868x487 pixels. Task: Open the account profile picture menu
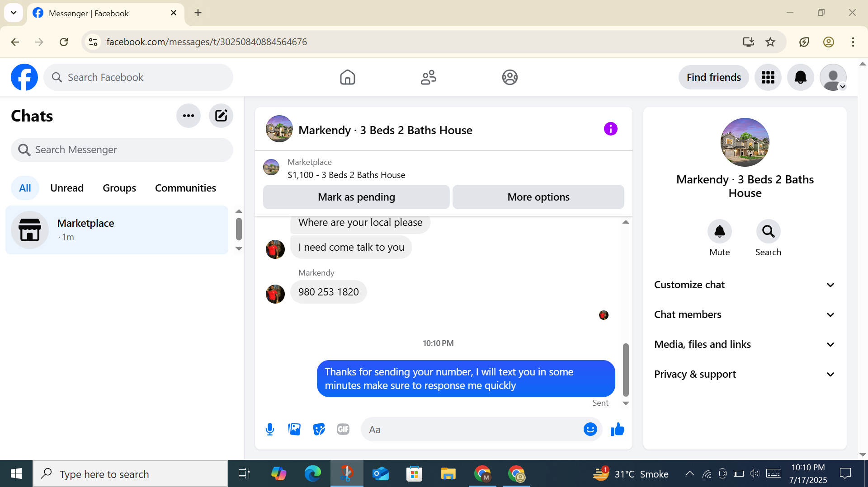tap(833, 77)
